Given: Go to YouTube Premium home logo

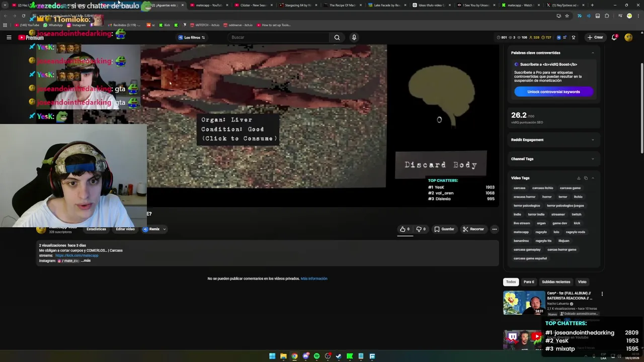Looking at the screenshot, I should tap(31, 38).
